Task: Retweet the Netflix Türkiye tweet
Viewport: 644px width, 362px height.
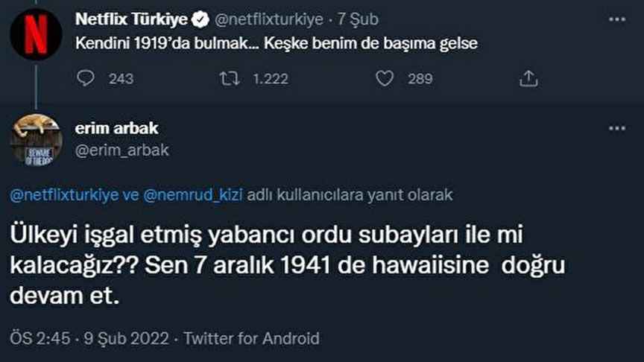Action: [x=230, y=78]
